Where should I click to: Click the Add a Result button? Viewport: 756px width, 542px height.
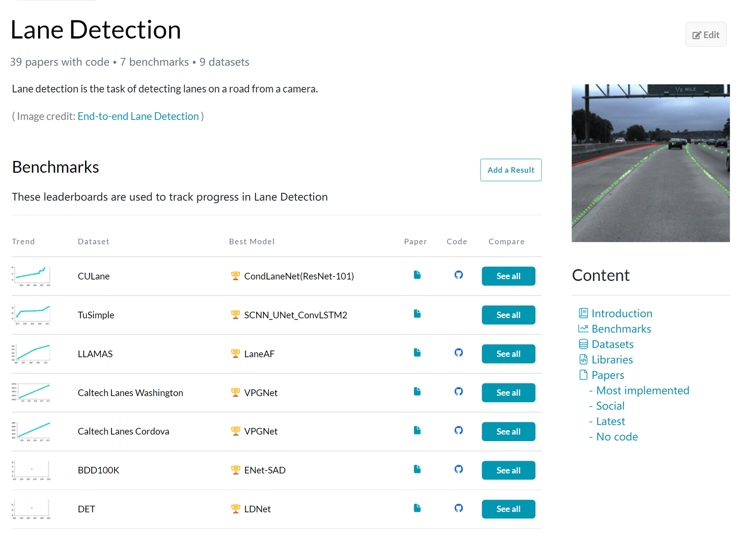(510, 170)
